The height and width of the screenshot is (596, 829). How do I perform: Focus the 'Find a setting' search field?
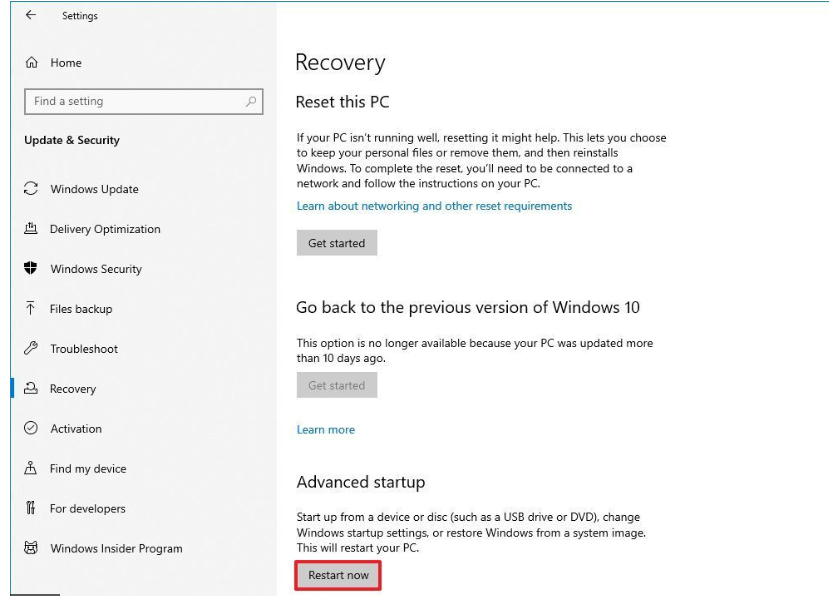[130, 101]
